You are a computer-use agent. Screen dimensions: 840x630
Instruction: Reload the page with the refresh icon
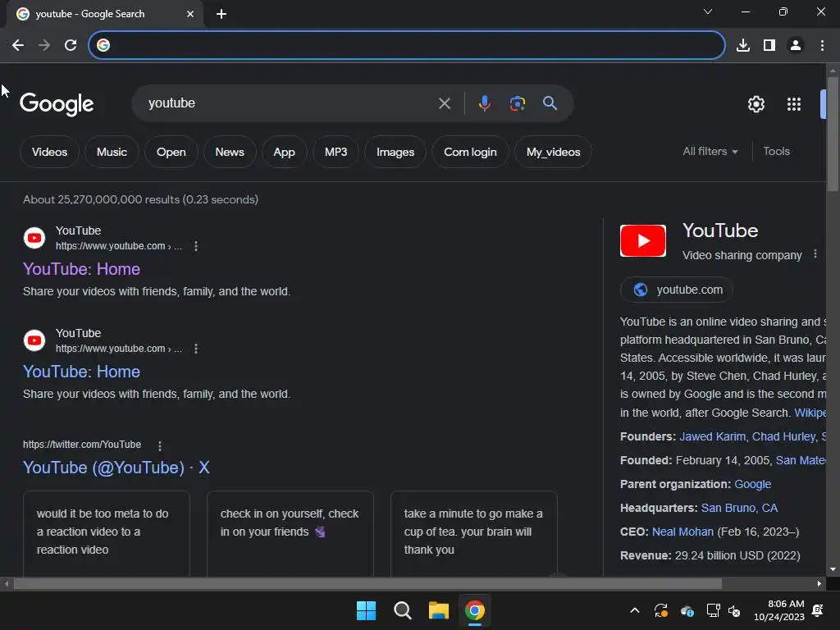pyautogui.click(x=71, y=45)
